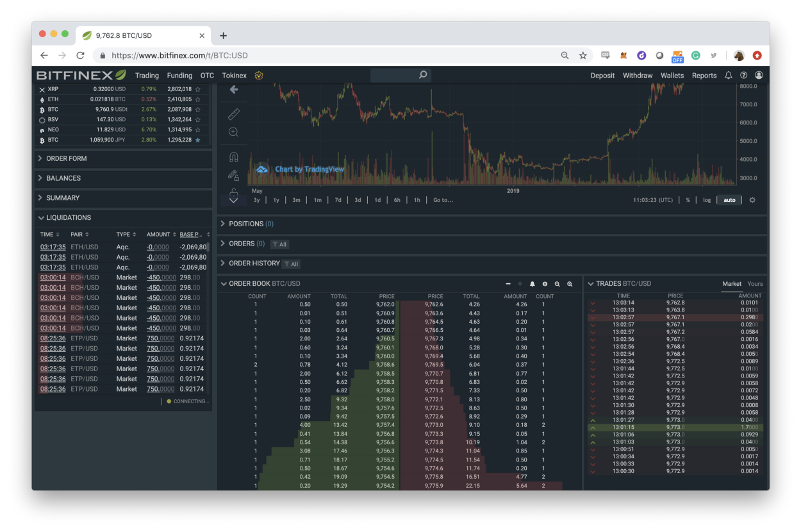The width and height of the screenshot is (801, 532).
Task: Collapse the Liquidations panel
Action: pyautogui.click(x=69, y=218)
